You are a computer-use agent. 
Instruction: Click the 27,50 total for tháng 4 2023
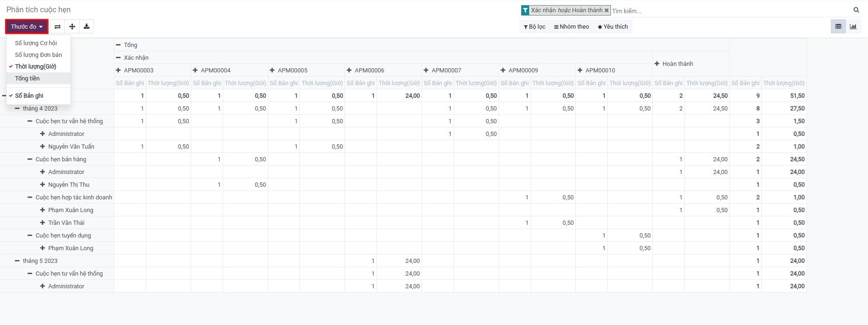797,109
